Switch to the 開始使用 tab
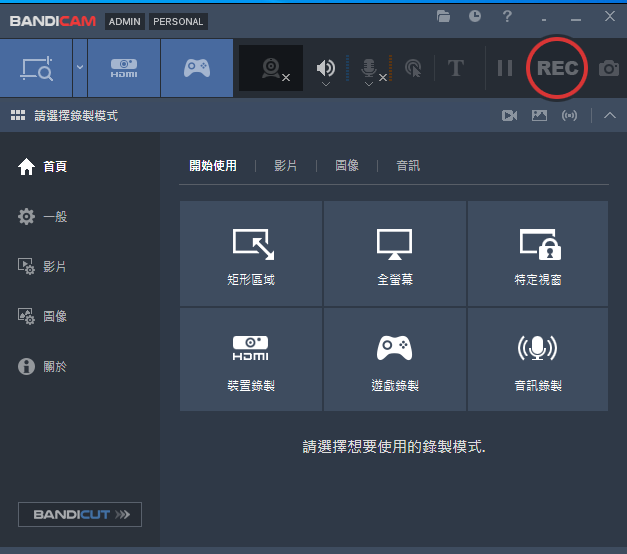 (x=213, y=166)
